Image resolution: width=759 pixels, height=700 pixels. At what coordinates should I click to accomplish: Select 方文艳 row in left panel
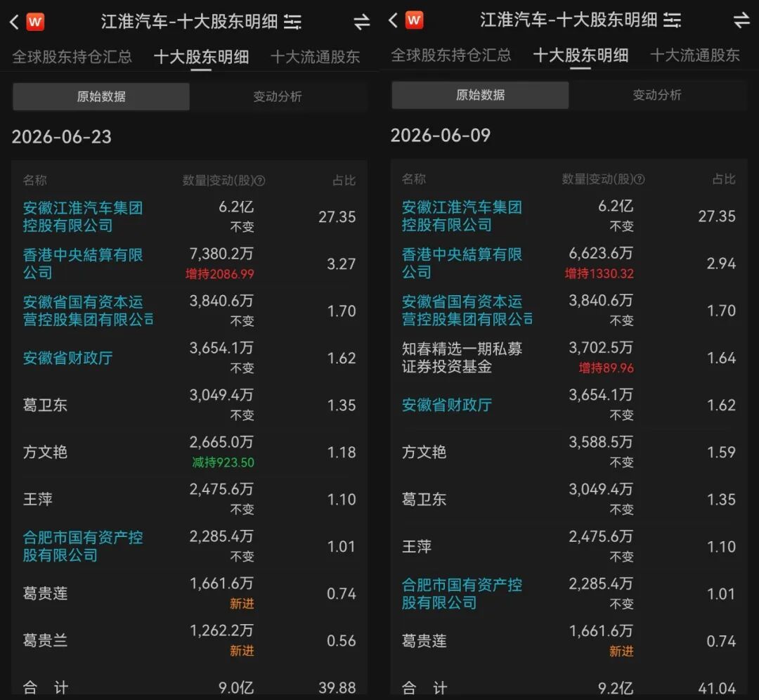189,452
